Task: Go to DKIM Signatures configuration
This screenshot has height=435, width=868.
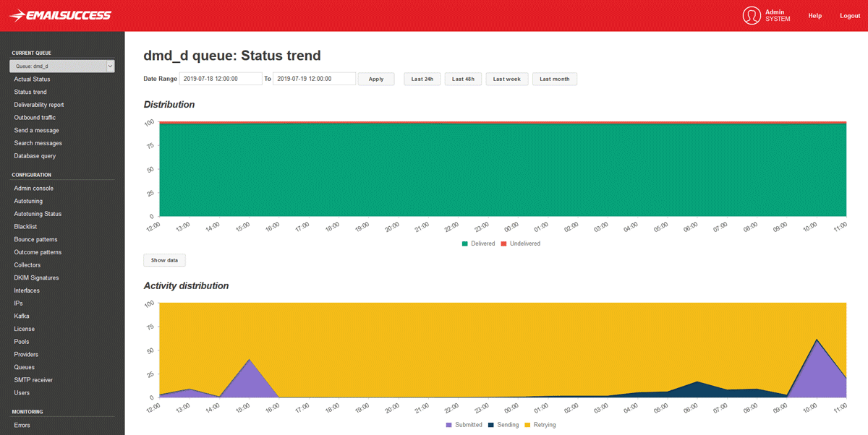Action: coord(36,277)
